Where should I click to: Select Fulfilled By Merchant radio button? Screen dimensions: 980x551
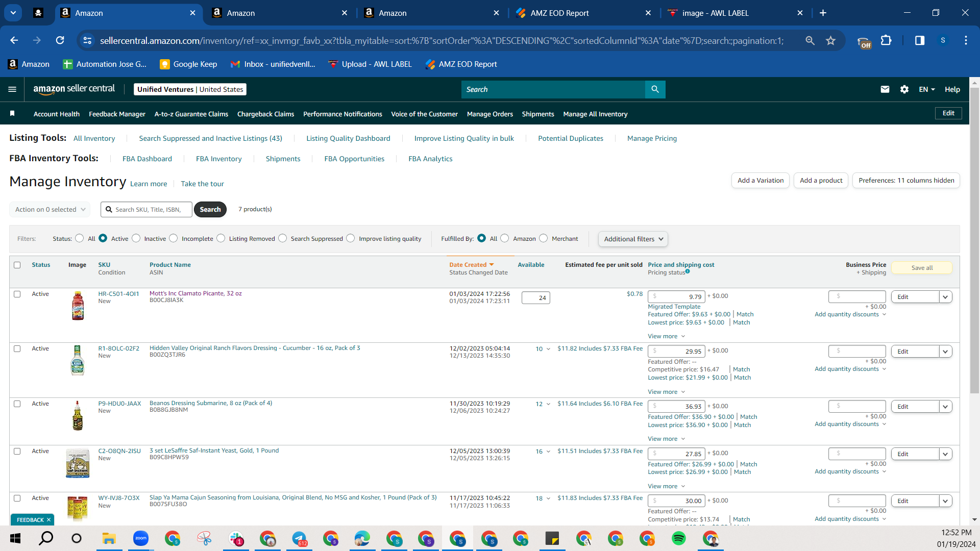point(544,238)
